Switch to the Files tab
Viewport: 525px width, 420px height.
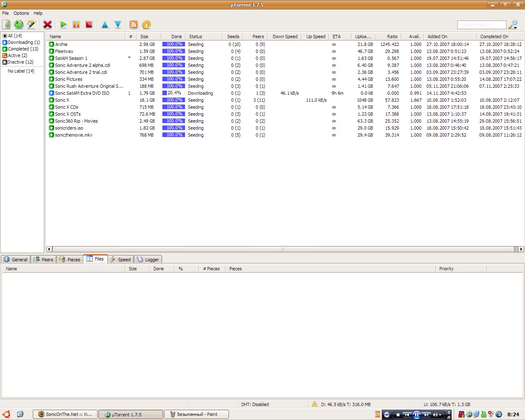pyautogui.click(x=95, y=259)
